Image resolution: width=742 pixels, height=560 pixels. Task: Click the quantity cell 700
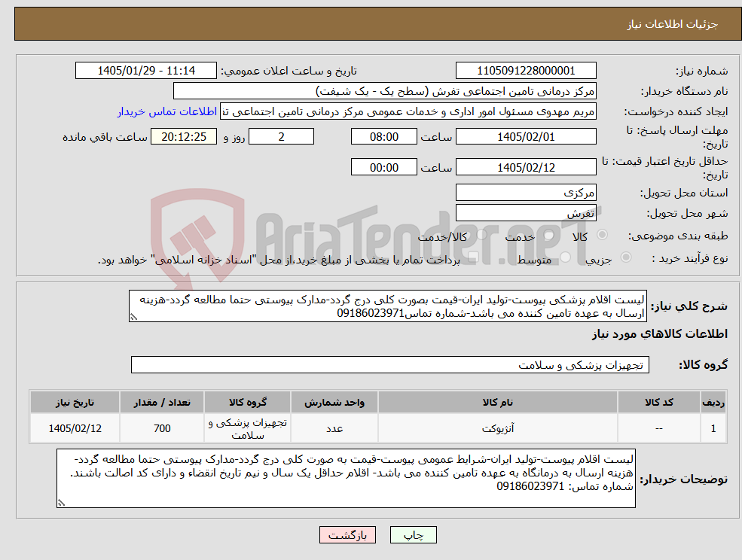click(x=162, y=428)
